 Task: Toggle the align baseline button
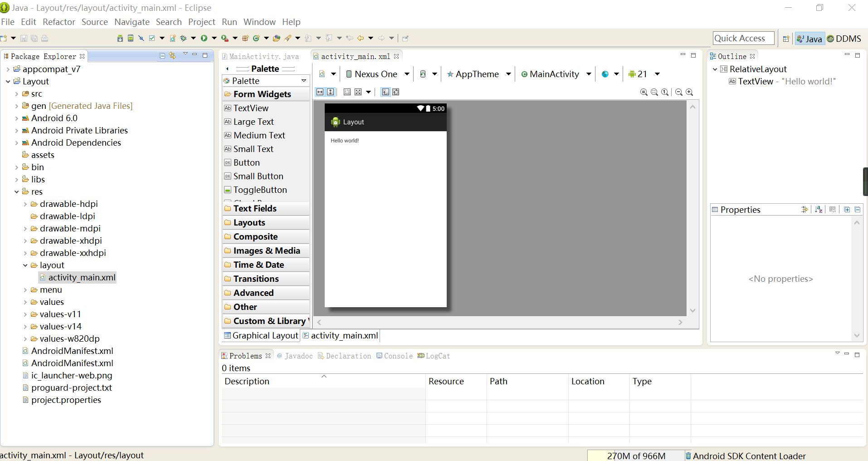pyautogui.click(x=385, y=92)
